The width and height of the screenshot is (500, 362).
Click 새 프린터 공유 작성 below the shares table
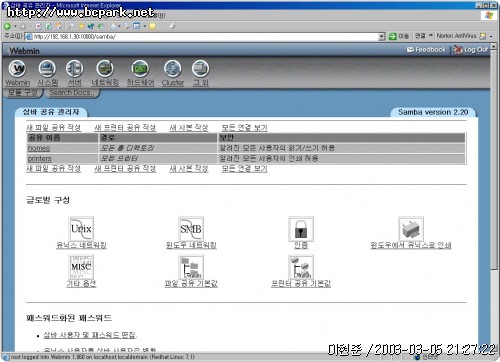point(125,169)
